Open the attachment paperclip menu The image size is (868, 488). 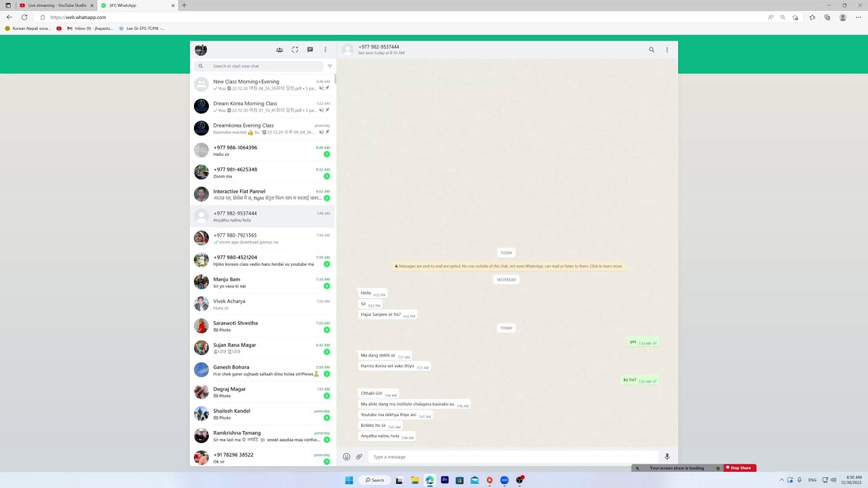click(359, 457)
